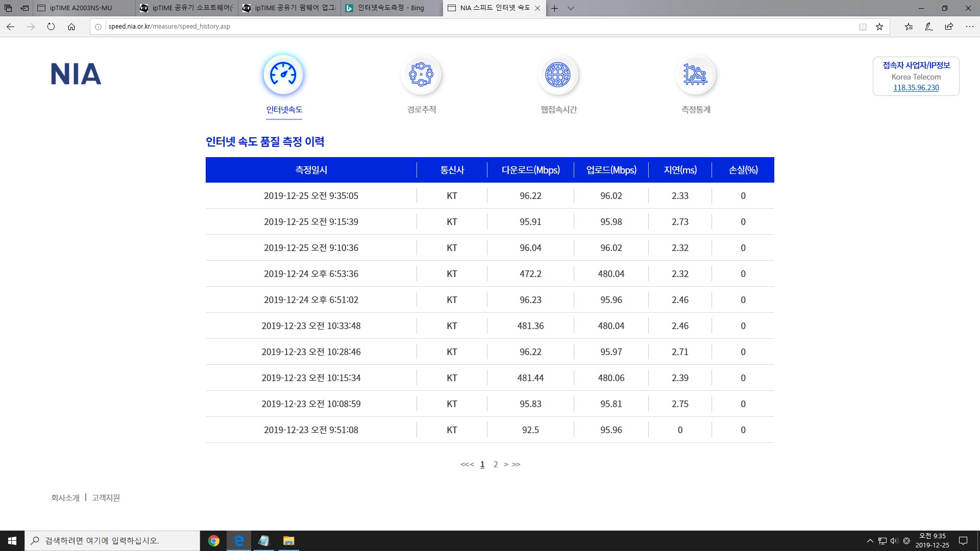Screen dimensions: 980x551
Task: Open the Edge settings ellipsis menu
Action: (x=970, y=27)
